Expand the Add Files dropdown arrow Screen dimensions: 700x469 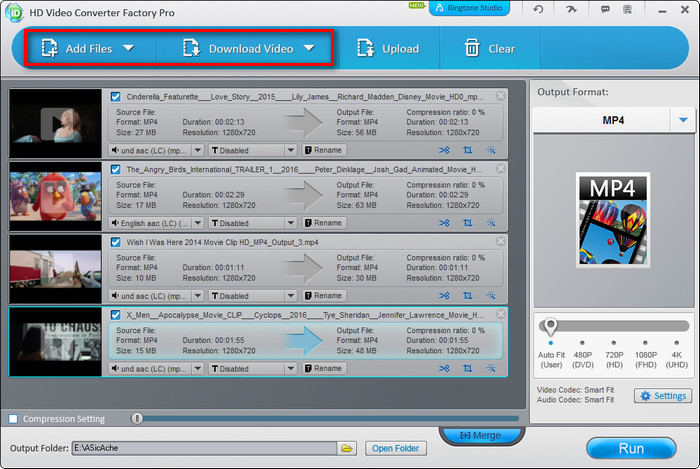129,48
